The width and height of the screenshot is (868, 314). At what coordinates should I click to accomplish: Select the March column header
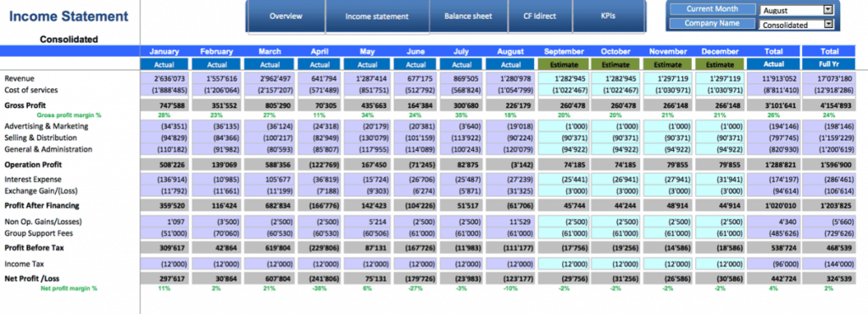pos(270,52)
